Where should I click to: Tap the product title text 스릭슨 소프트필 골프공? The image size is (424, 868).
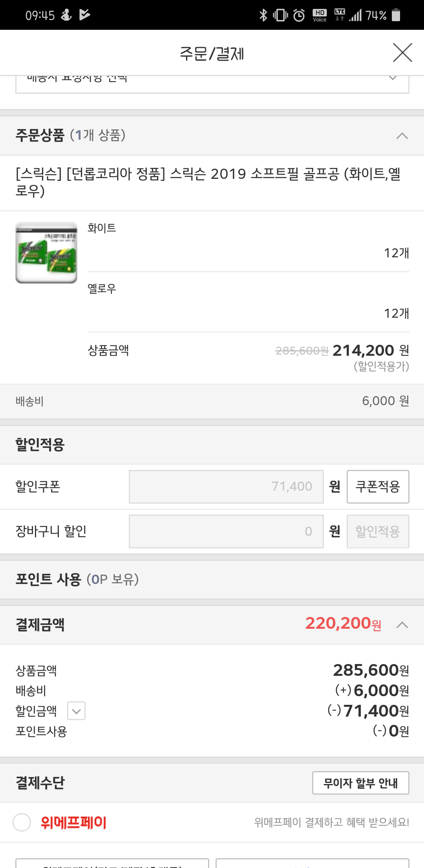point(208,182)
